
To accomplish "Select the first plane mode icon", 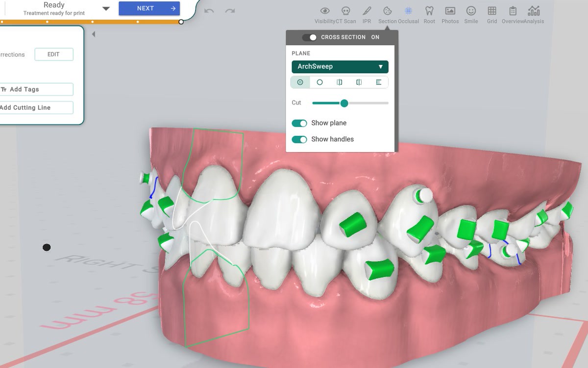I will coord(300,82).
